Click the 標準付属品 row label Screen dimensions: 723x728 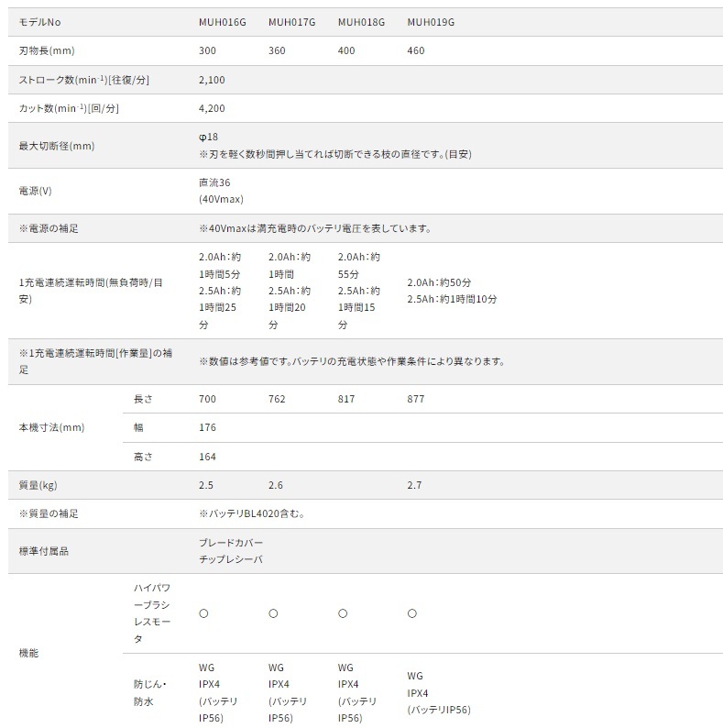point(44,551)
